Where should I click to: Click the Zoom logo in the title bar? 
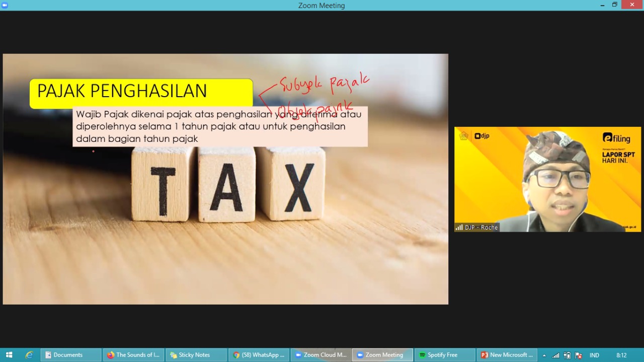[x=5, y=5]
